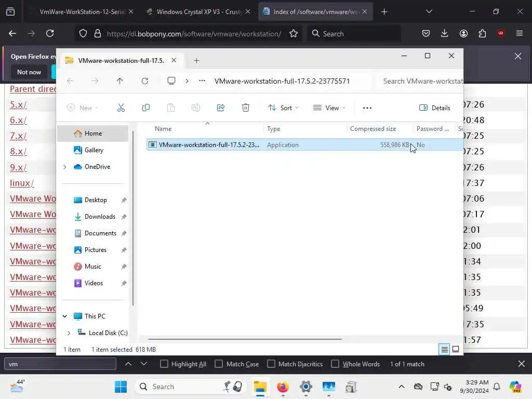
Task: Go back in Firefox
Action: pos(12,33)
